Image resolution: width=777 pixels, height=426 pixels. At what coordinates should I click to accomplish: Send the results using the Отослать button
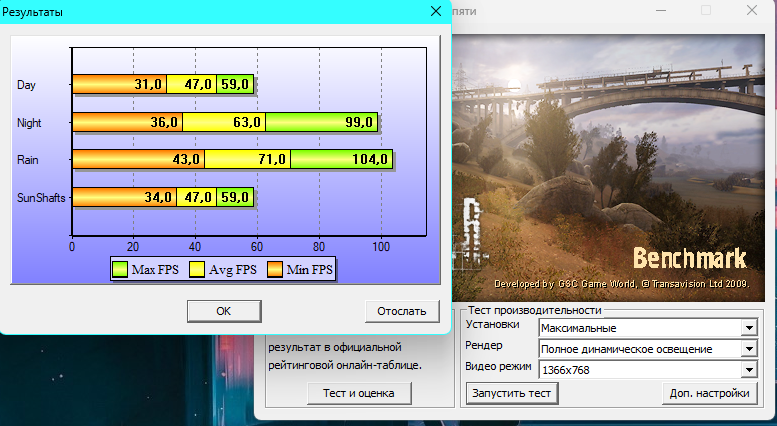(402, 311)
